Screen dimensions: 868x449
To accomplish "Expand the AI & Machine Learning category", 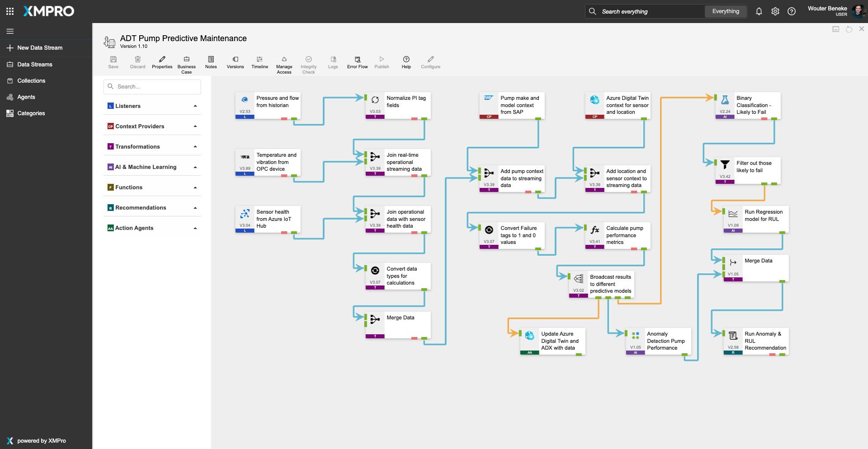I will (x=195, y=167).
